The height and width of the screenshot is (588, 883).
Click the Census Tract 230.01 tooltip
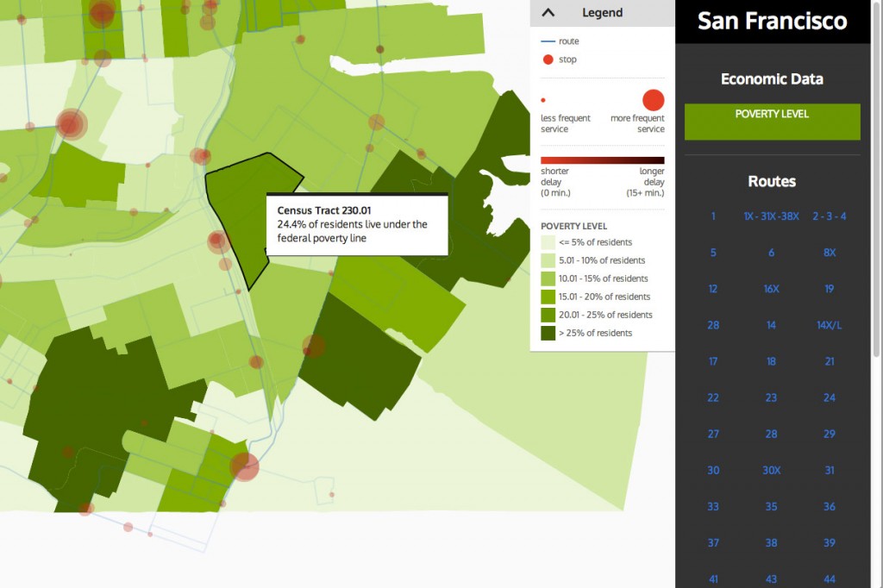[x=356, y=224]
